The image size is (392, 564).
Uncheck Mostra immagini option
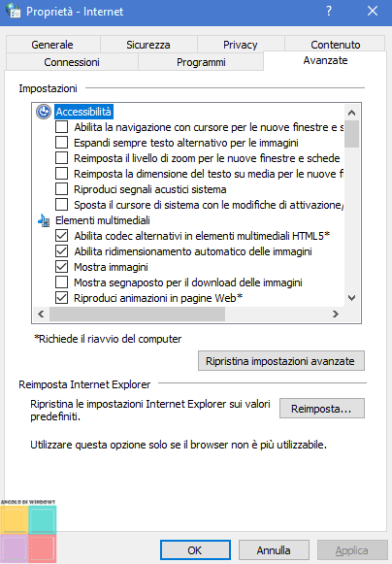tap(61, 267)
